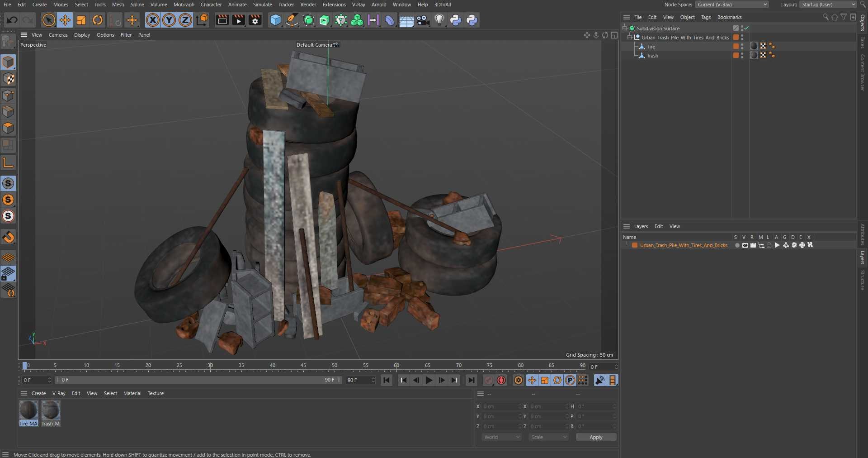This screenshot has height=458, width=868.
Task: Open the Layout dropdown
Action: (x=828, y=5)
